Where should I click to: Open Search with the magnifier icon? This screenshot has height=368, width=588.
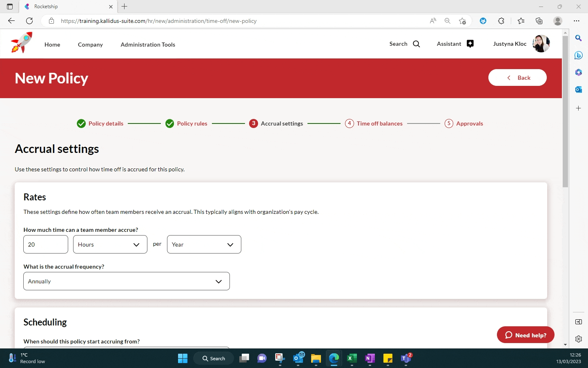pos(416,44)
